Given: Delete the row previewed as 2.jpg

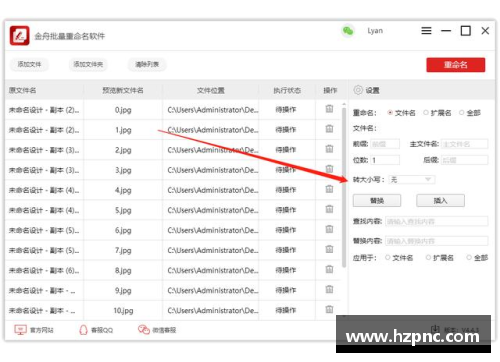Looking at the screenshot, I should point(329,149).
